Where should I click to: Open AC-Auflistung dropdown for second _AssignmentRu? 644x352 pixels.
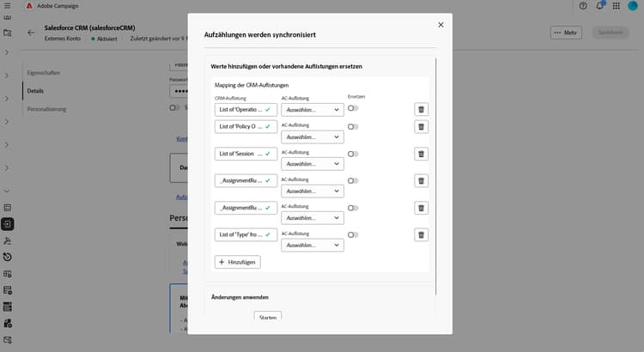(313, 218)
